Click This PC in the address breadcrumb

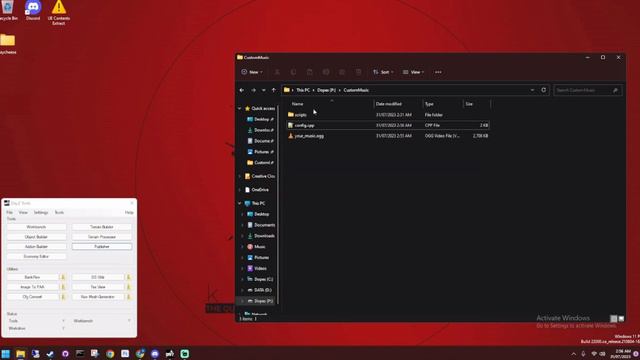pos(303,90)
